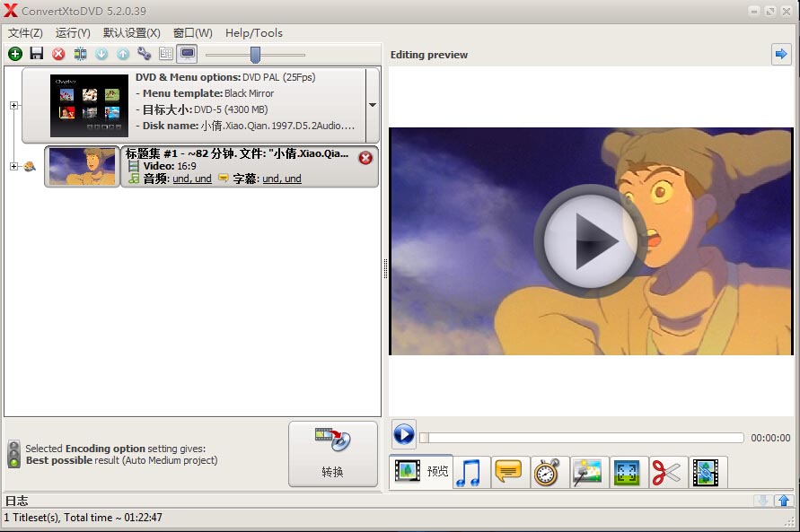Click the 目标大小 DVD-5 (4300 MB) line
The height and width of the screenshot is (532, 800).
coord(201,109)
